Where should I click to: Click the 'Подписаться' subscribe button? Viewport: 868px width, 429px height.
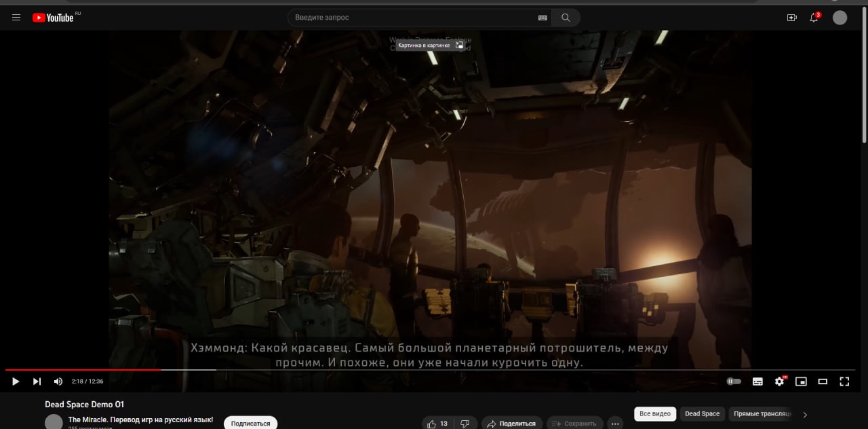250,423
